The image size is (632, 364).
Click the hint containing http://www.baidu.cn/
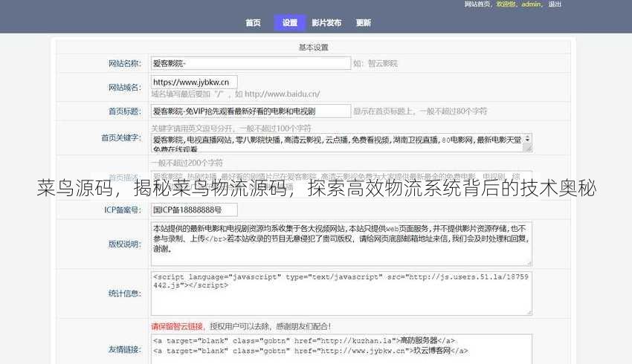point(236,94)
